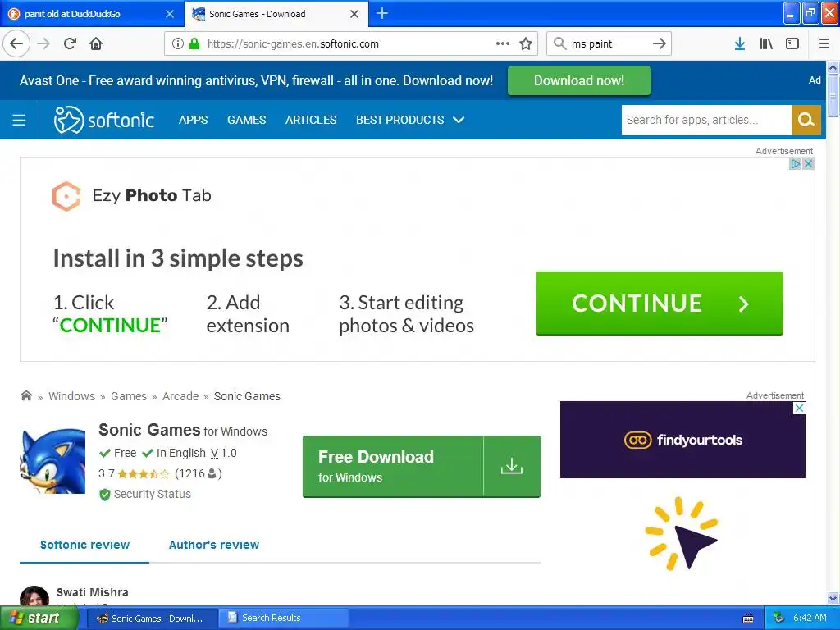
Task: Open page actions three-dot menu
Action: [503, 43]
